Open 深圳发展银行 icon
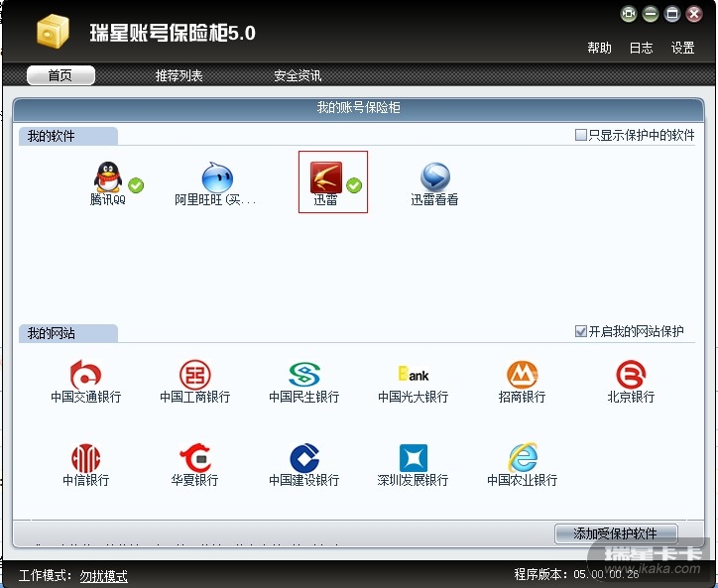The height and width of the screenshot is (588, 718). pyautogui.click(x=413, y=458)
